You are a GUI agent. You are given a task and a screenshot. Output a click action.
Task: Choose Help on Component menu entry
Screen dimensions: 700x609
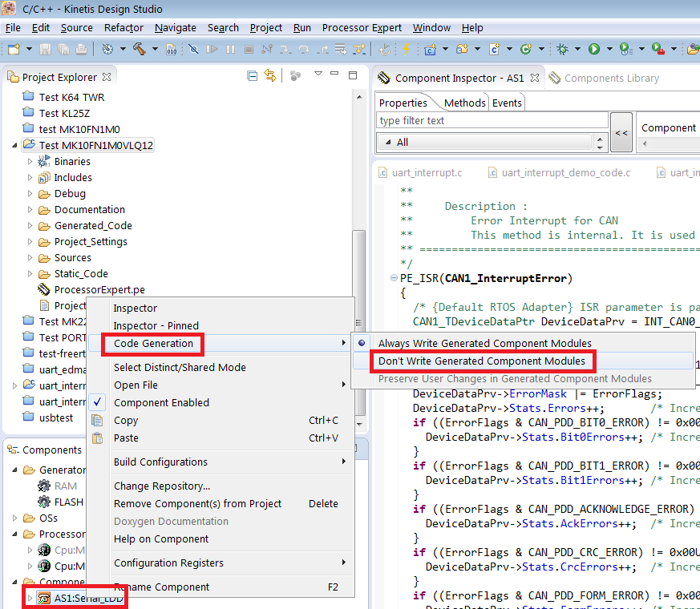[160, 539]
